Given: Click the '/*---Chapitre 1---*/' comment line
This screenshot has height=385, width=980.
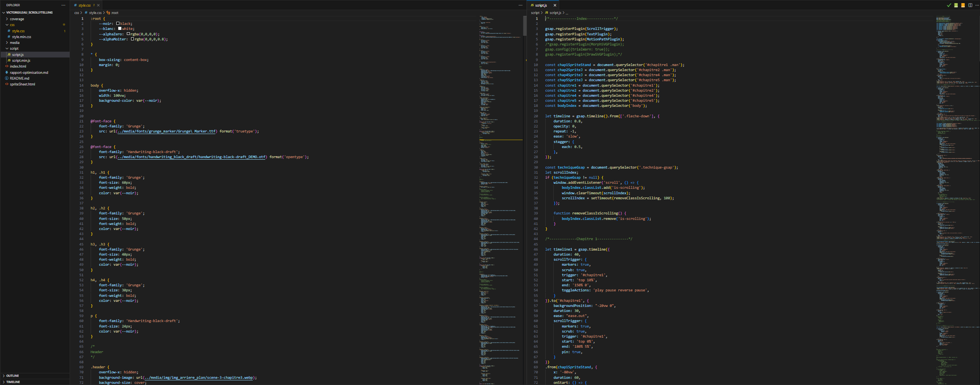Looking at the screenshot, I should tap(589, 239).
